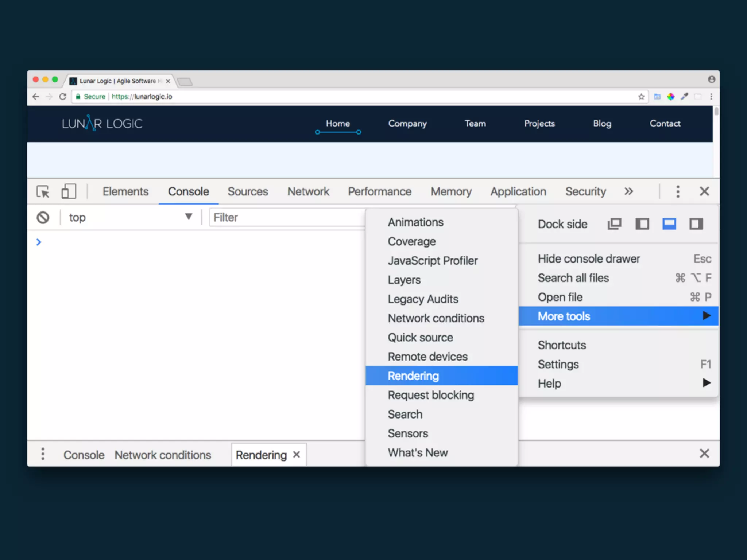Expand the hidden DevTools tabs chevron
This screenshot has width=747, height=560.
[628, 191]
